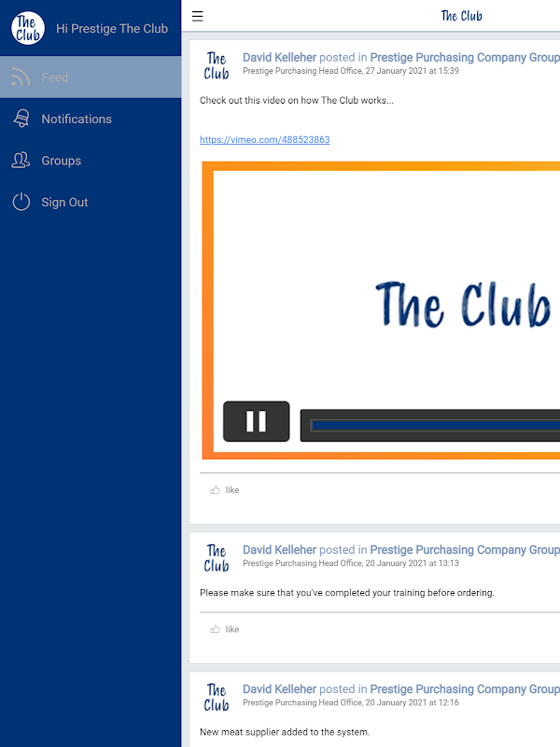Click The Club avatar on 12:16 post
This screenshot has height=747, width=560.
[217, 698]
